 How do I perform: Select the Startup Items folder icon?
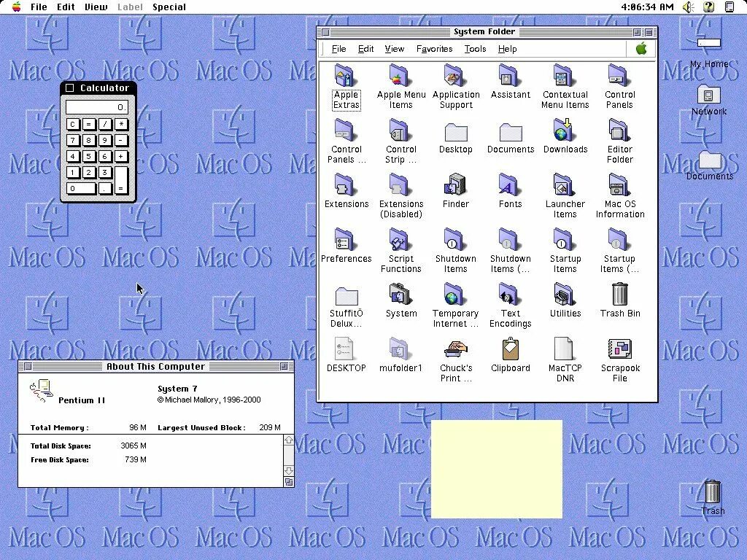tap(565, 240)
